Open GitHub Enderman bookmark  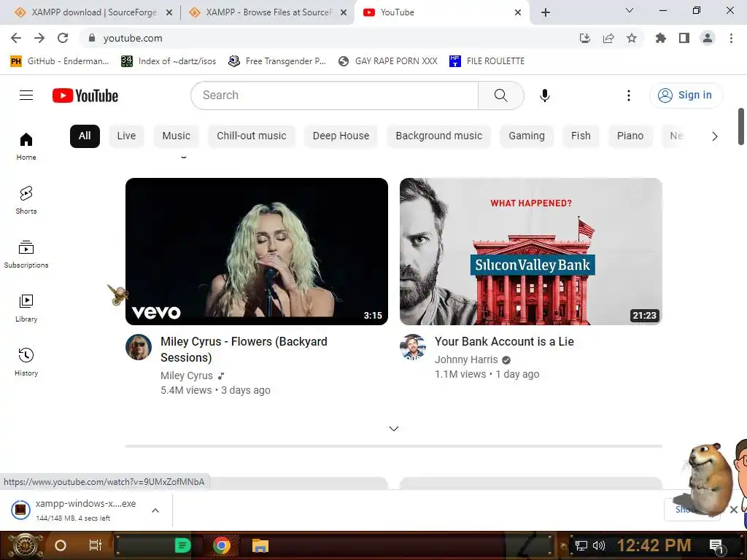click(60, 61)
